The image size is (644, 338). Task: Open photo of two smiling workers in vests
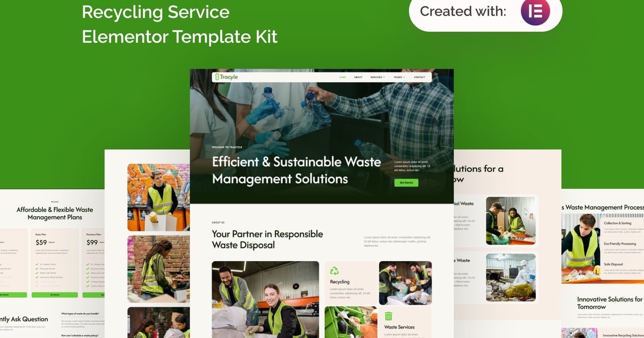click(x=265, y=299)
